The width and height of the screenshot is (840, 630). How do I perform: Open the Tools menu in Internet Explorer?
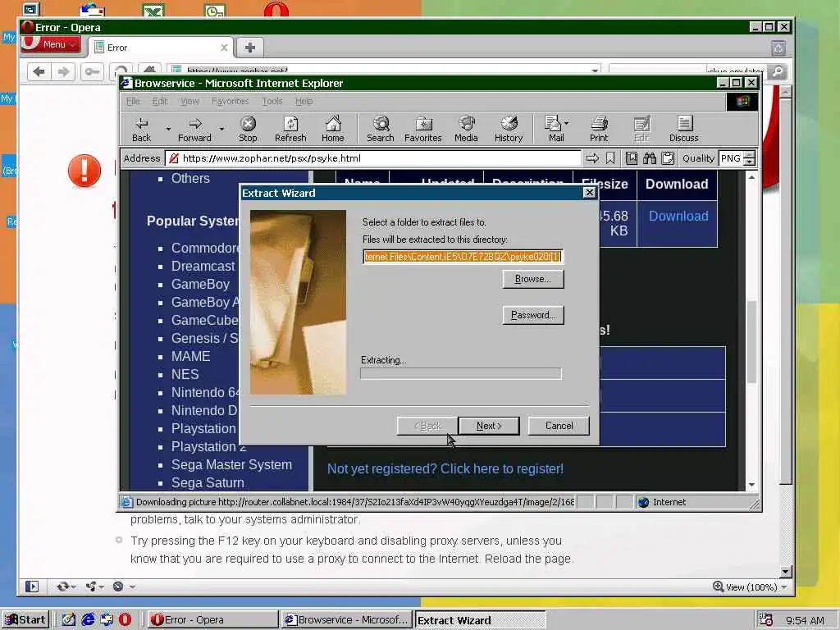pyautogui.click(x=272, y=101)
